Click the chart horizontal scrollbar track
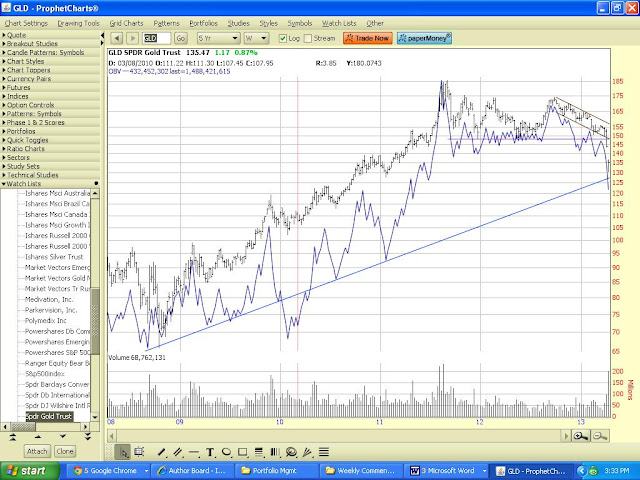Screen dimensions: 640x480 [339, 436]
